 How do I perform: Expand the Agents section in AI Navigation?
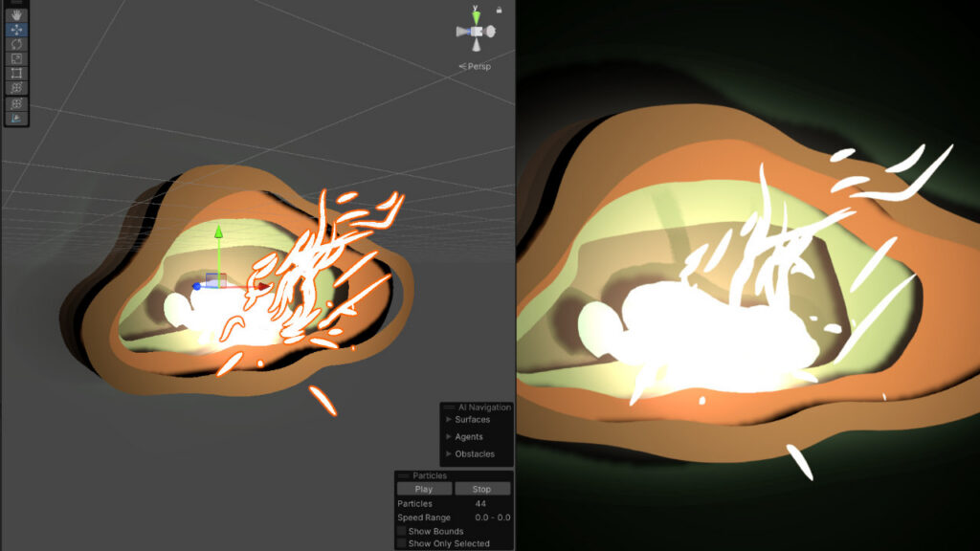[449, 436]
